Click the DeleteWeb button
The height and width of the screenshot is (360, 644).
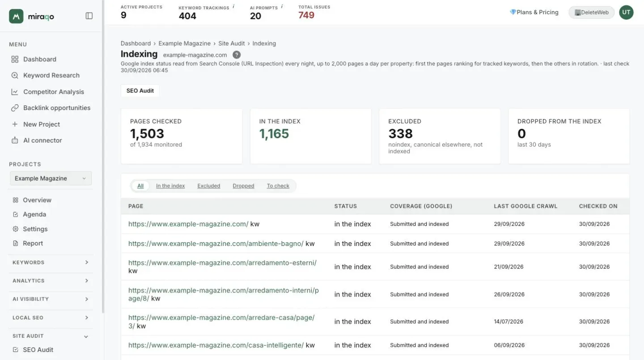(x=591, y=13)
